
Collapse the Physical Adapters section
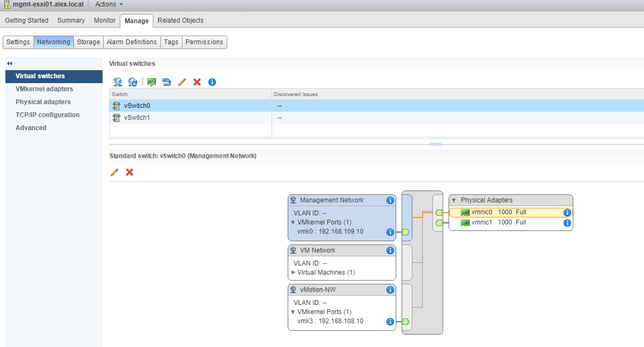point(454,200)
